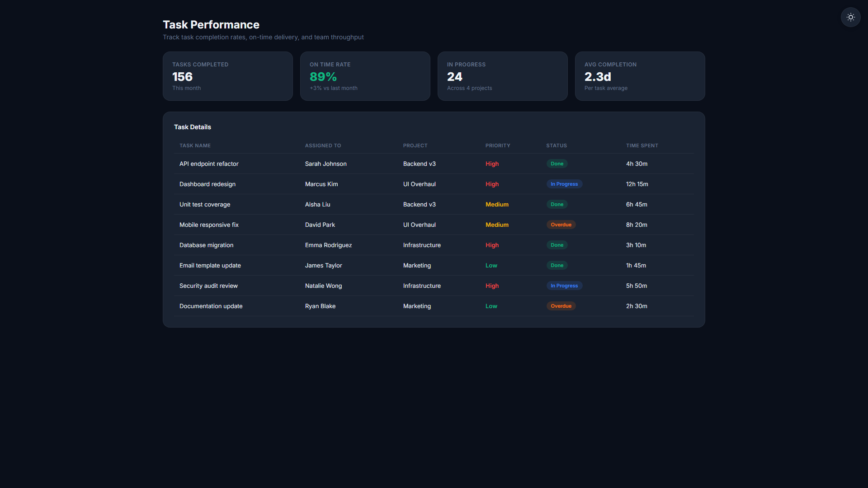868x488 pixels.
Task: Click Overdue badge for Documentation update
Action: click(x=561, y=306)
